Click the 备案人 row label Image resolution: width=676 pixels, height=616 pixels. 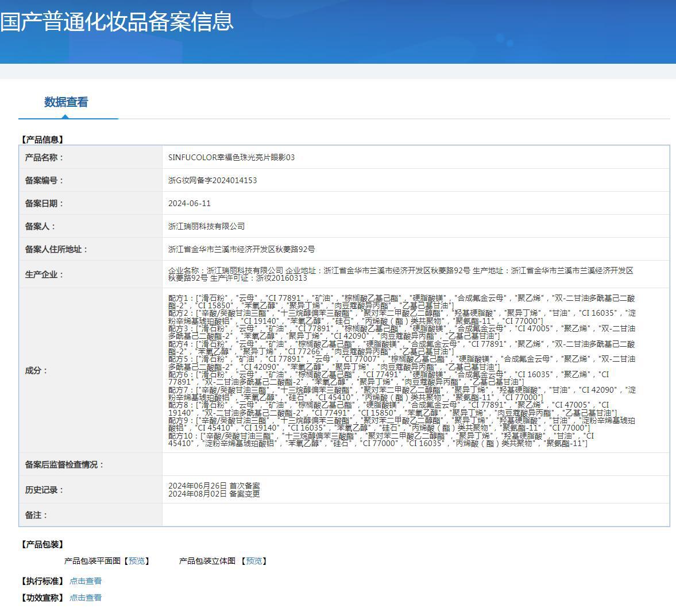pos(40,226)
